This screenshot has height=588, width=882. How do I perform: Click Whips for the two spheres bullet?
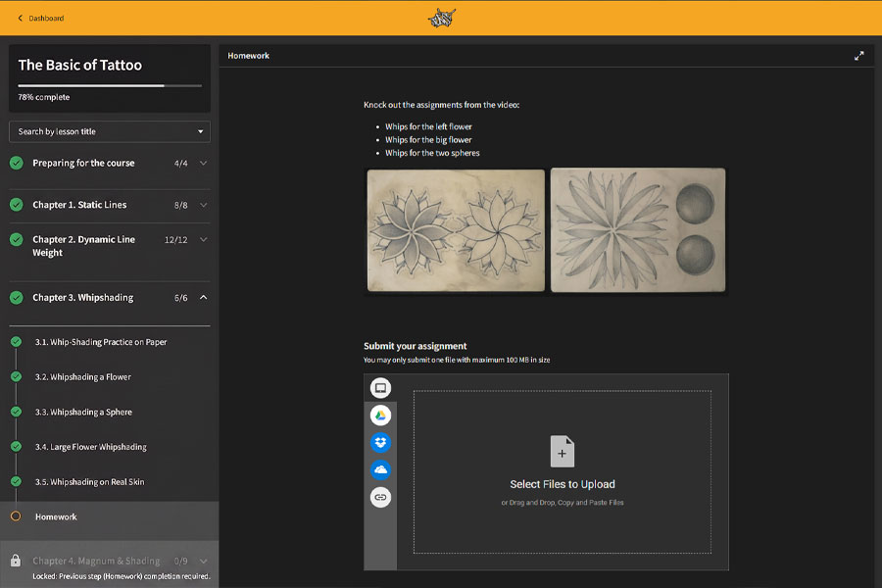(432, 153)
